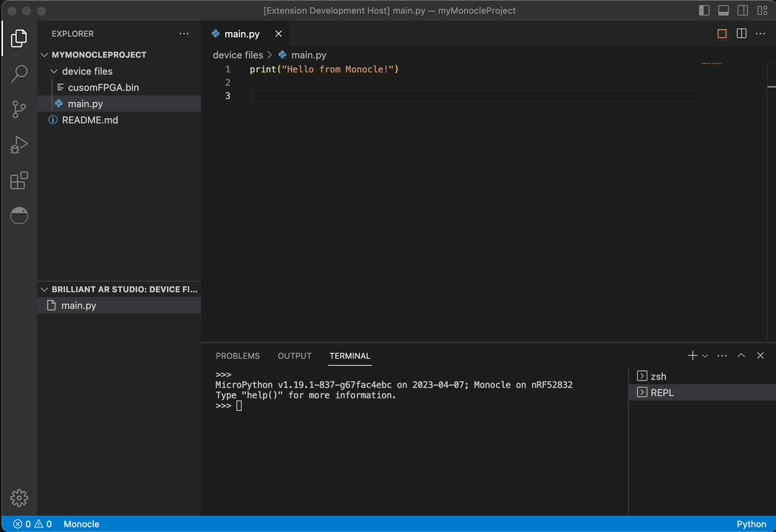Click the red stop square in editor toolbar
Screen dimensions: 776x532
[722, 34]
